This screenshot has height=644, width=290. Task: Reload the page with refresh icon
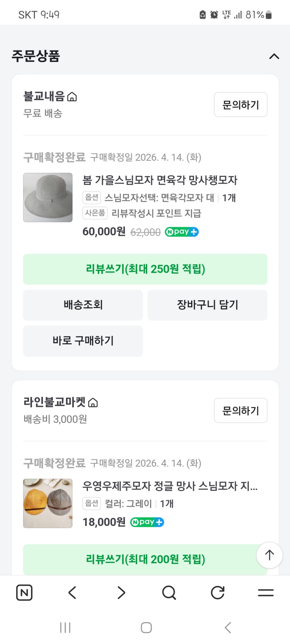pyautogui.click(x=217, y=593)
